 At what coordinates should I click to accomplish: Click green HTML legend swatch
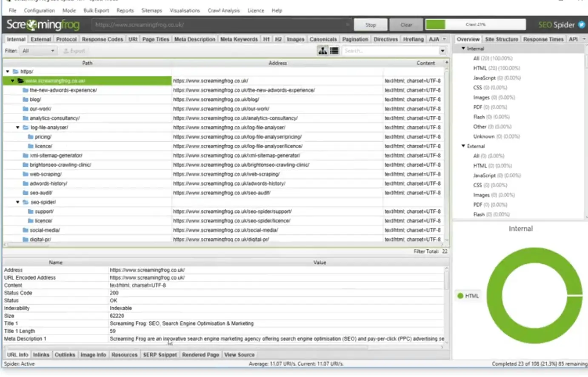[x=460, y=296]
